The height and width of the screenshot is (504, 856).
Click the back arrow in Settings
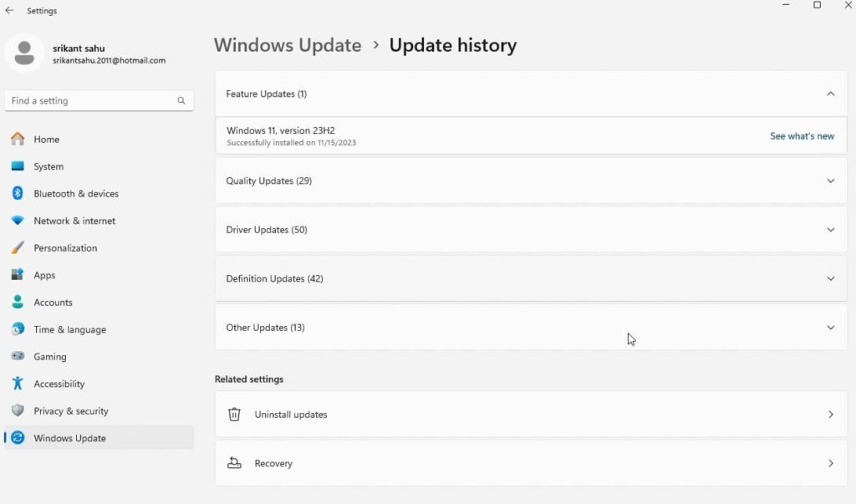(9, 10)
